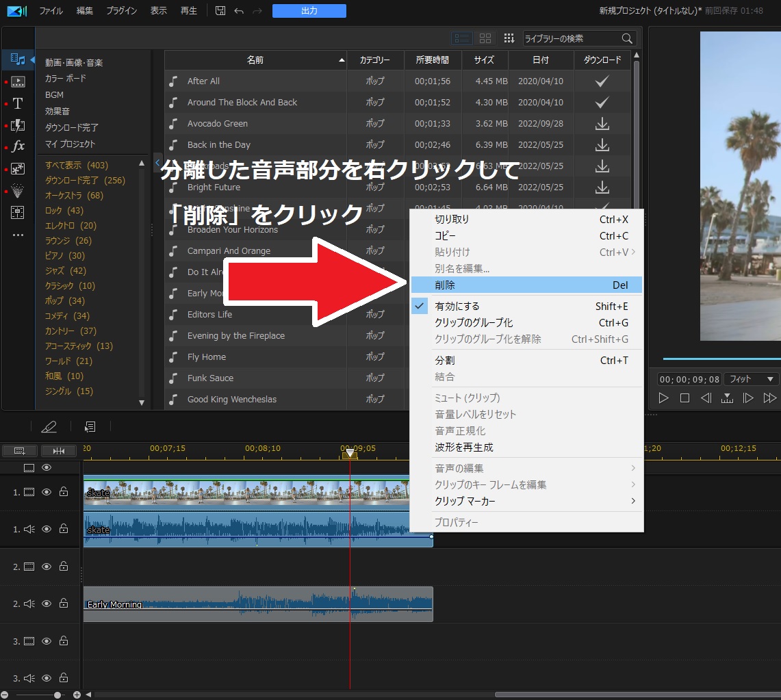Open the Title room (T icon)

[18, 103]
